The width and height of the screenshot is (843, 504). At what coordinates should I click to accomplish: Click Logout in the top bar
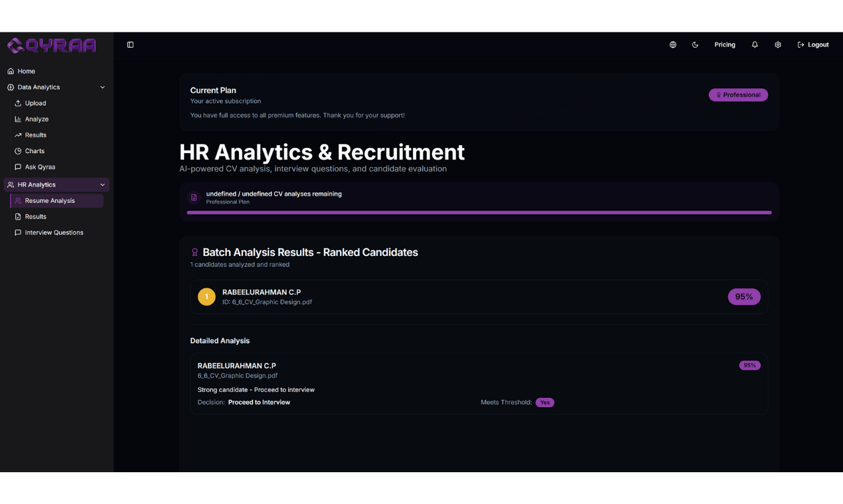pyautogui.click(x=813, y=44)
